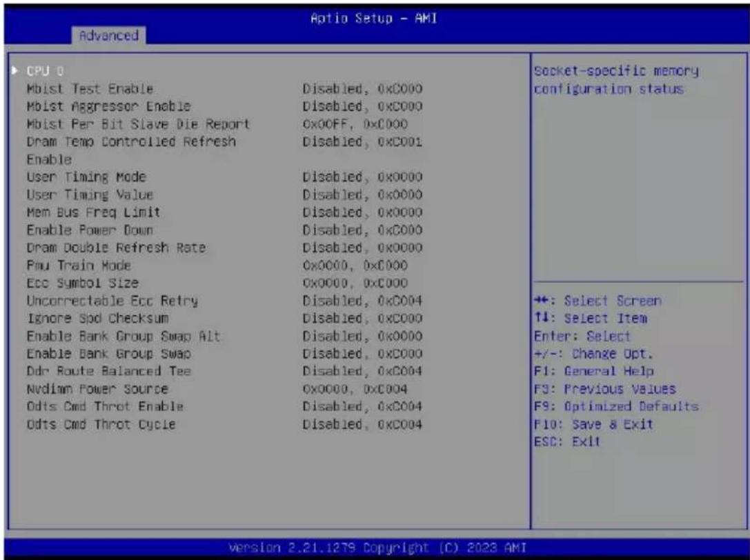Viewport: 750px width, 560px height.
Task: Select Mem Bus Freq Limit option
Action: (93, 212)
